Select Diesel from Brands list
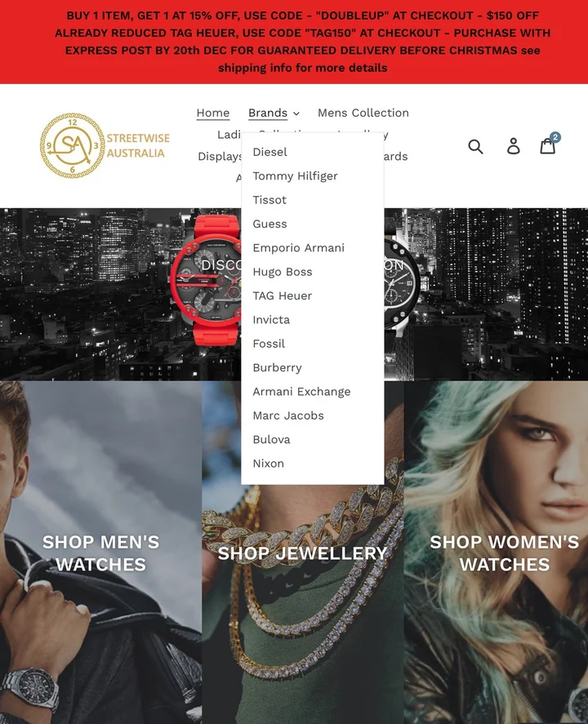Viewport: 588px width, 724px height. tap(269, 152)
